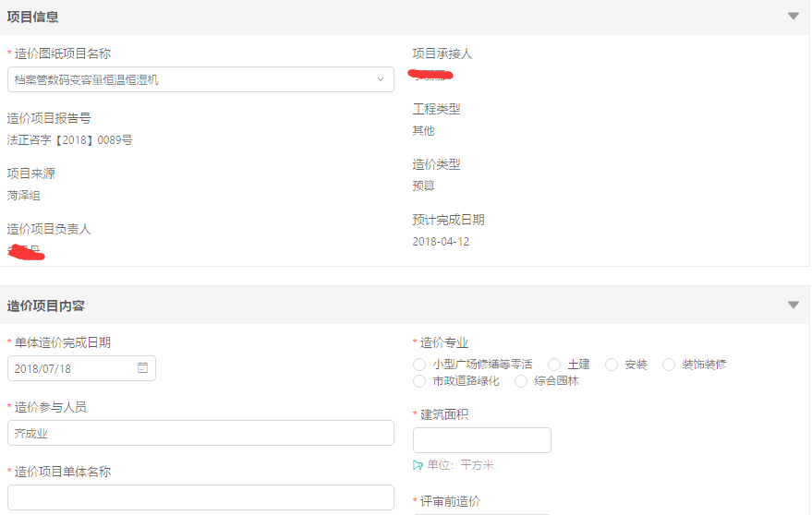Open the 造价图纸项目名称 dropdown
812x515 pixels.
(x=379, y=79)
